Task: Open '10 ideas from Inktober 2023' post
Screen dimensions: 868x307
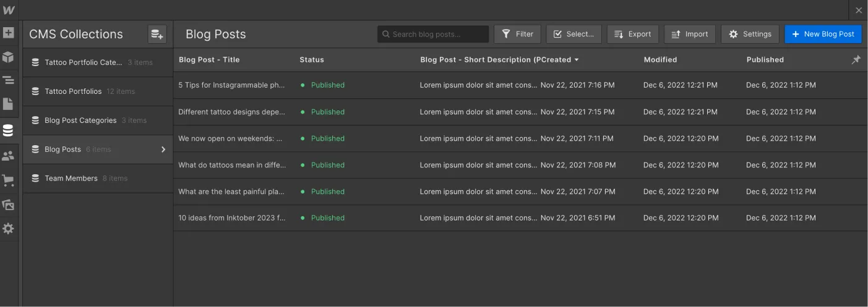Action: (232, 218)
